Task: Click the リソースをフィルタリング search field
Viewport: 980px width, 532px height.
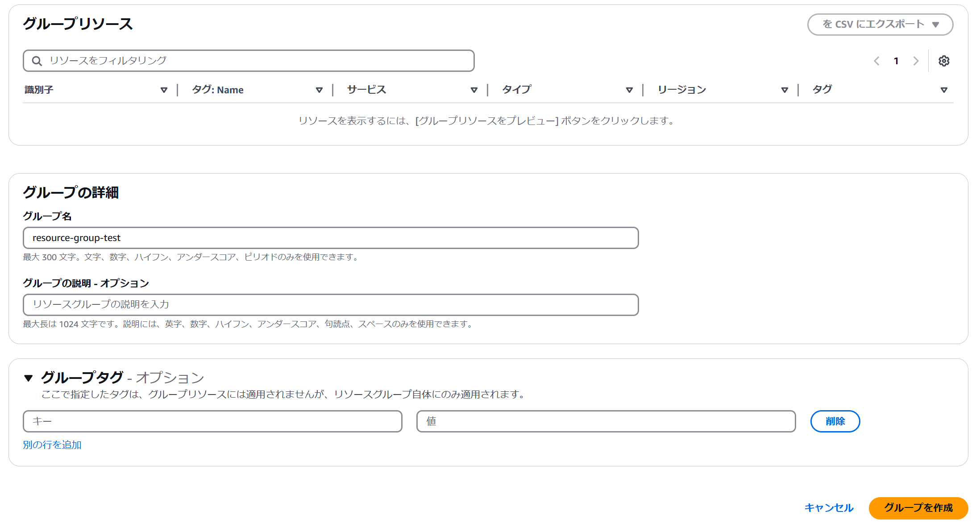Action: (x=259, y=61)
